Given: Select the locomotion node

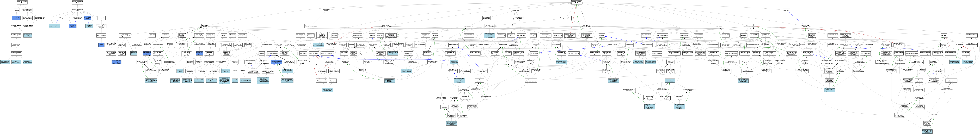Looking at the screenshot, I should [x=719, y=26].
